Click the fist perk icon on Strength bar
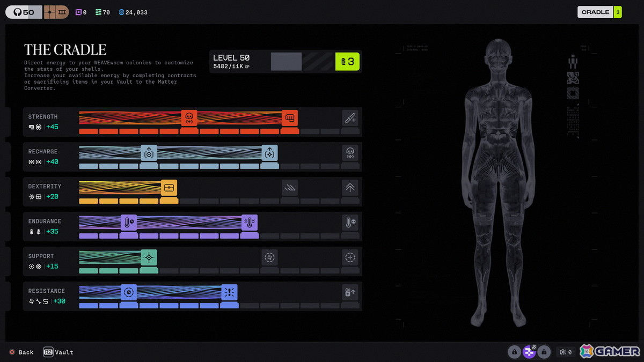644x362 pixels. pyautogui.click(x=290, y=118)
